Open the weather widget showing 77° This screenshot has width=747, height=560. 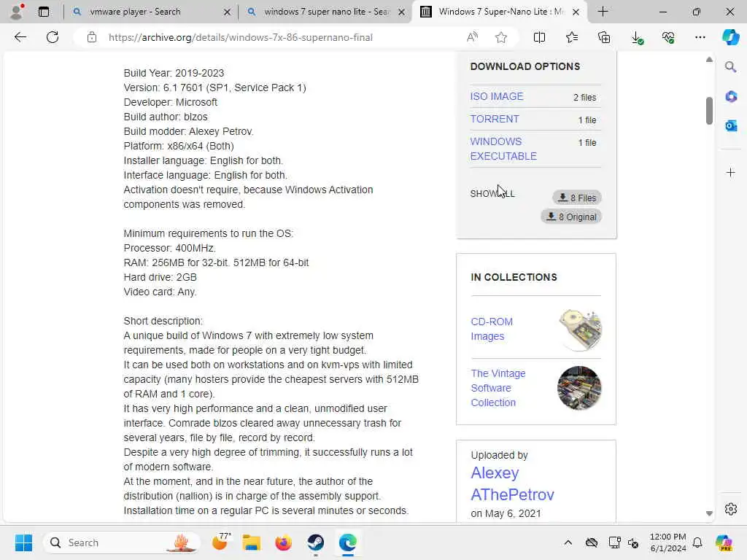click(220, 542)
